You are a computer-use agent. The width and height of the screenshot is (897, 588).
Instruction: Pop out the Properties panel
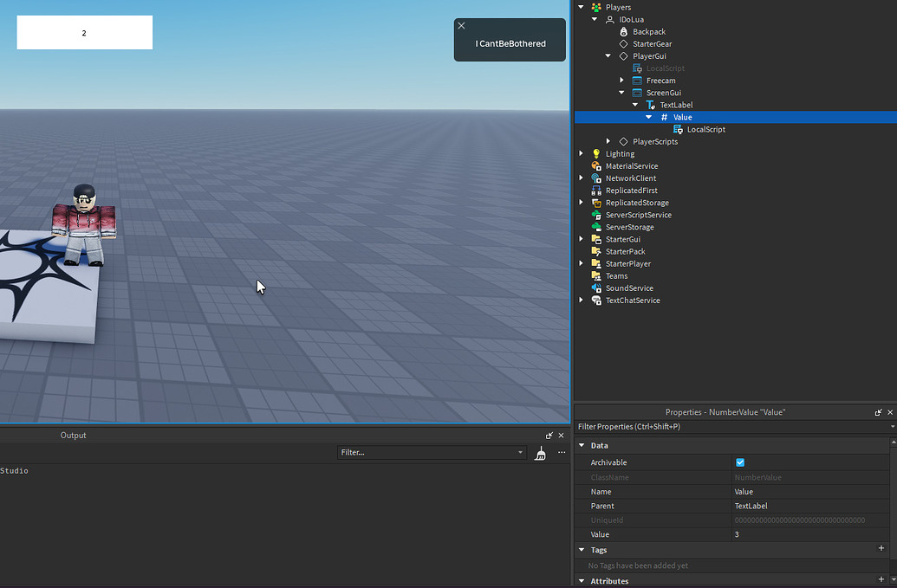(x=879, y=412)
